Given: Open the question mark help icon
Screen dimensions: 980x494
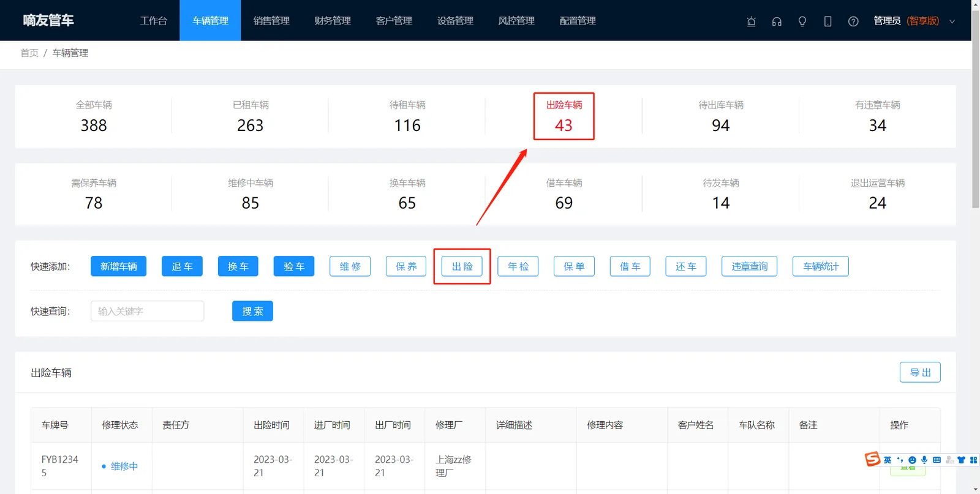Looking at the screenshot, I should [853, 21].
